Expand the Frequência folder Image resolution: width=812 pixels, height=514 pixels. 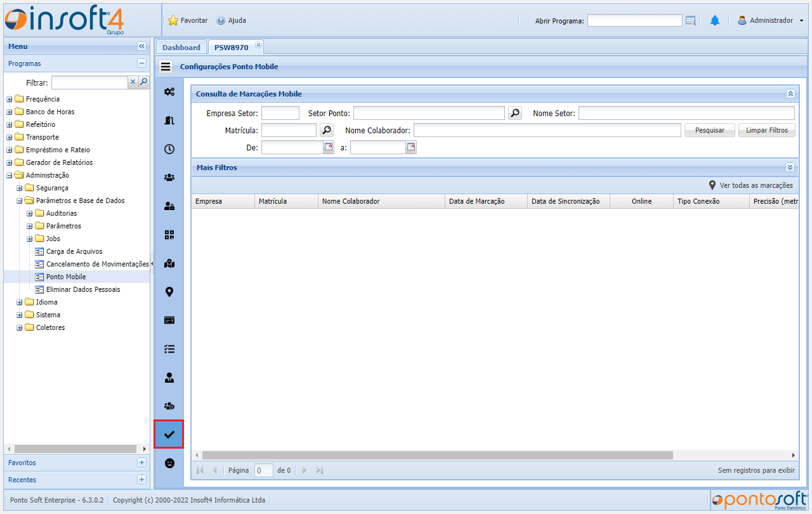[x=10, y=99]
